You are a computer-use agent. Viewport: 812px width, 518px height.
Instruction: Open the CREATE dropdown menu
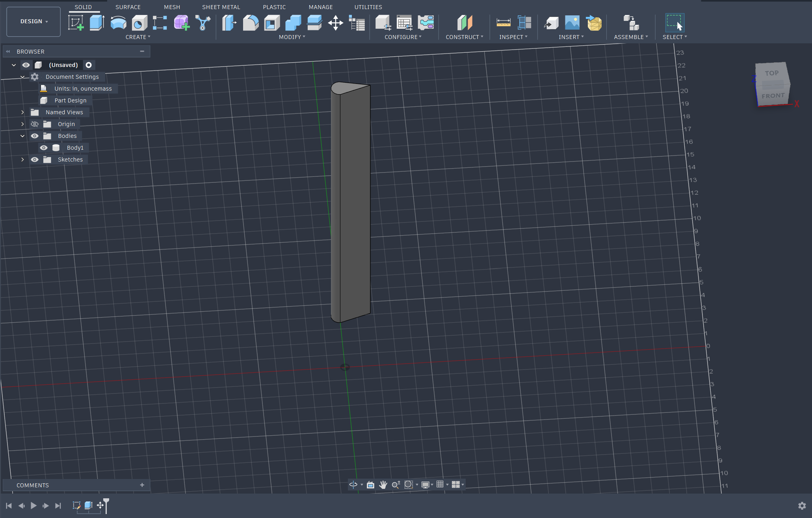pos(138,37)
